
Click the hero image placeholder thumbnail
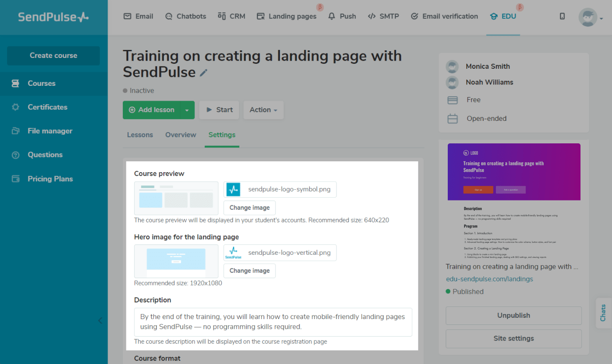click(176, 261)
